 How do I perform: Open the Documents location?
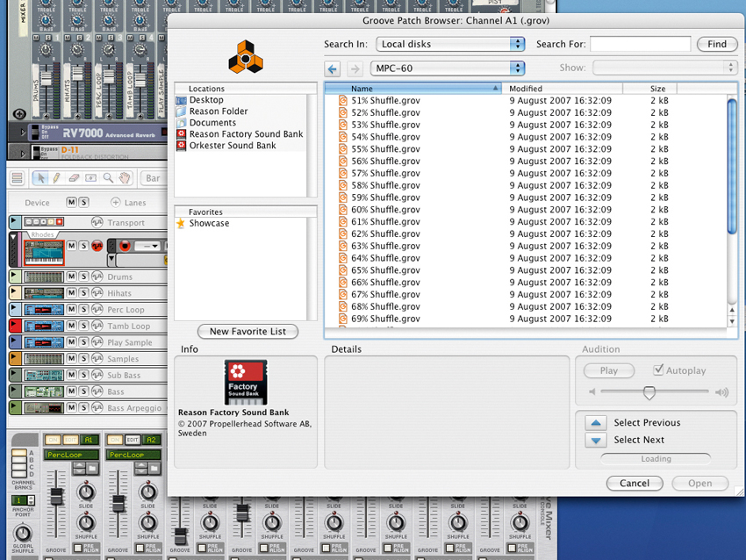pyautogui.click(x=212, y=123)
